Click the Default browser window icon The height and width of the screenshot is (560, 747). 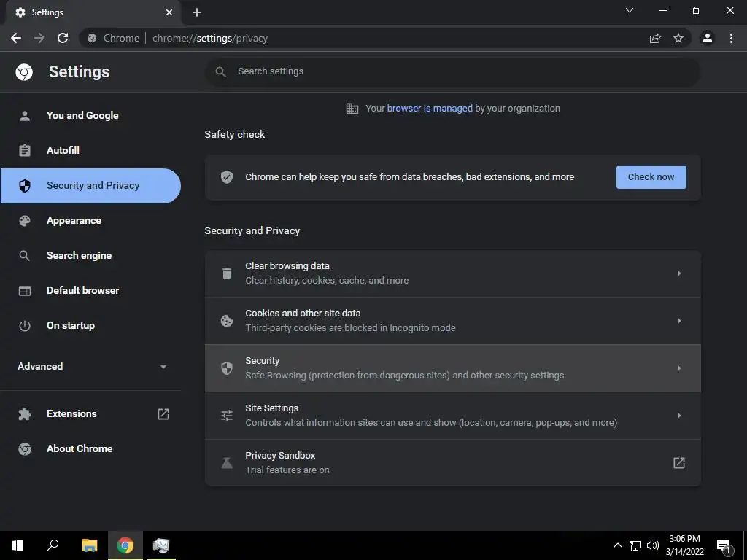coord(25,290)
